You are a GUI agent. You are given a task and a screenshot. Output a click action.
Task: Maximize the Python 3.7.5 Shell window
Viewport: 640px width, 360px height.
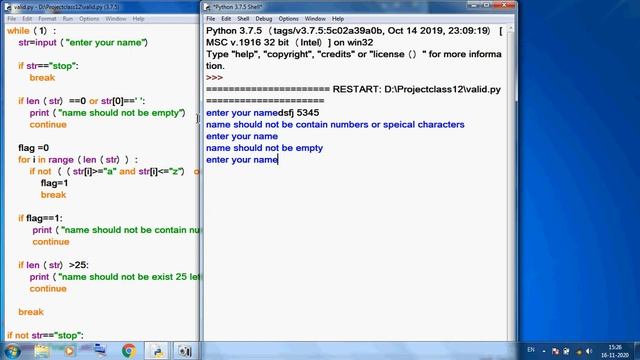click(487, 5)
